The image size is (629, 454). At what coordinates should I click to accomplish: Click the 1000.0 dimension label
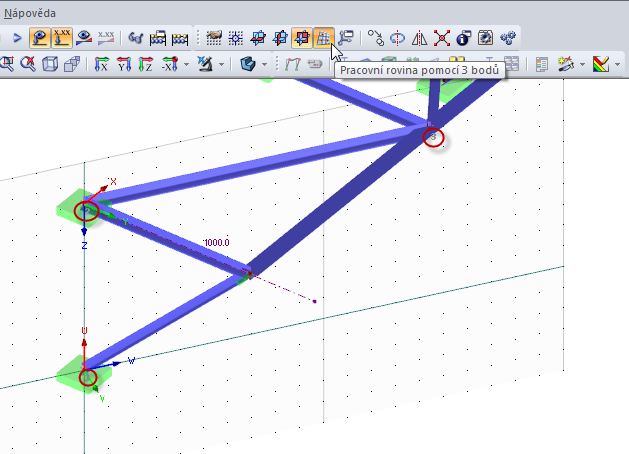(217, 243)
